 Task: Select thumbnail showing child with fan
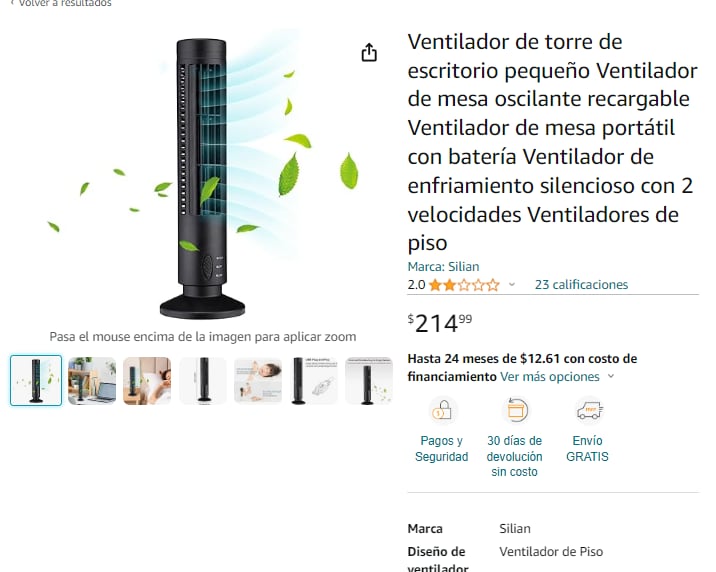point(258,381)
